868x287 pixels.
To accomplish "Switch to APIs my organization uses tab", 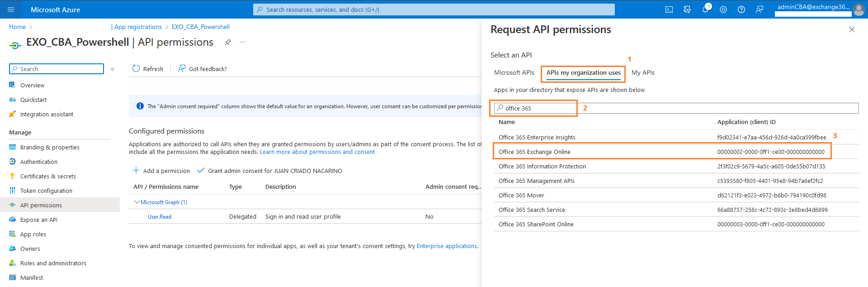I will 584,72.
